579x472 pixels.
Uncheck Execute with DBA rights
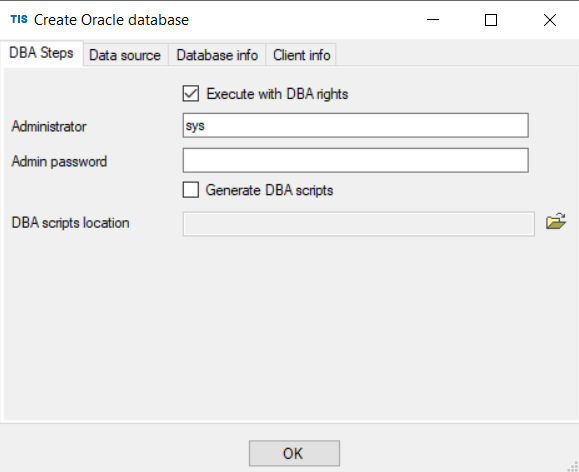click(191, 93)
